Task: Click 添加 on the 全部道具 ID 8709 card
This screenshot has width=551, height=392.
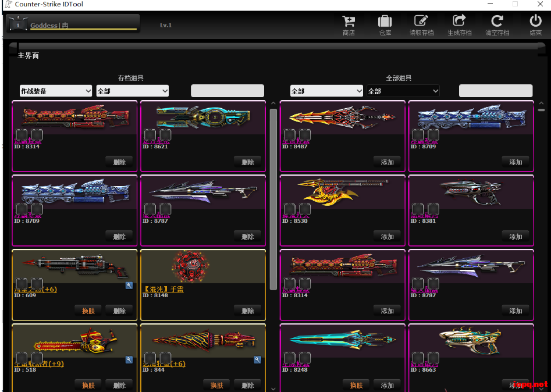Action: click(516, 162)
